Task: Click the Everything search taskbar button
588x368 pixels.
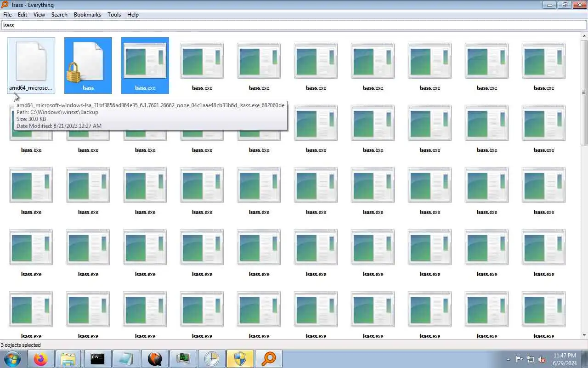Action: pos(269,359)
